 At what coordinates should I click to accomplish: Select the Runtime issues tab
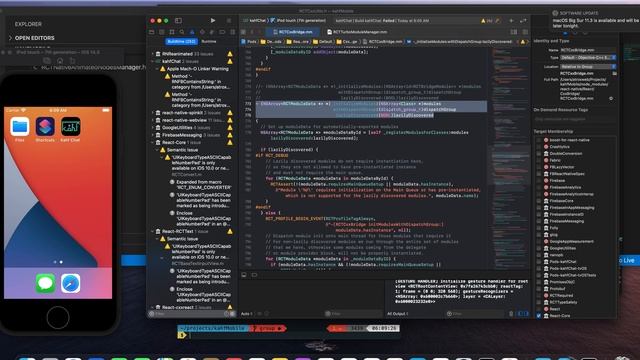coord(209,42)
